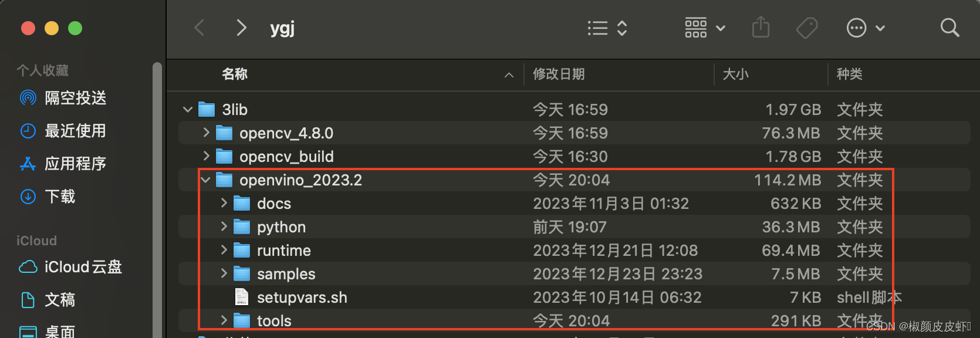Screen dimensions: 980x338
Task: Open the Share toolbar icon
Action: [x=761, y=27]
